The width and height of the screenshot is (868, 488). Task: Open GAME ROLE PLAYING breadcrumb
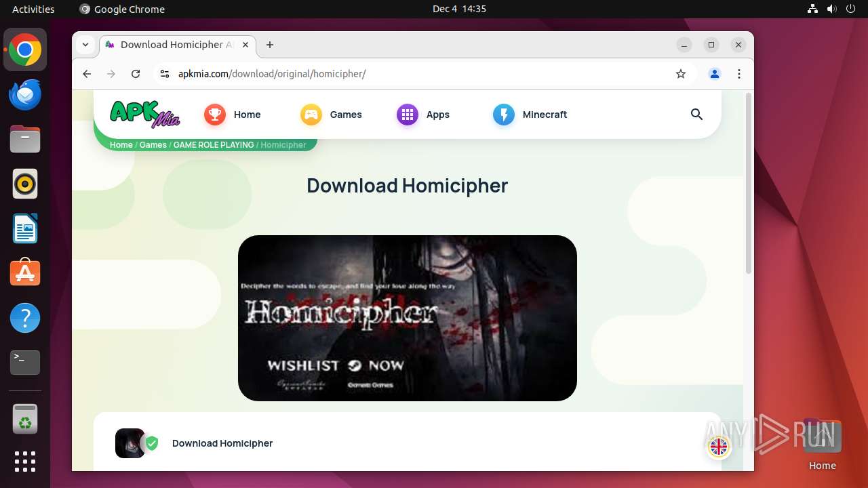pyautogui.click(x=214, y=145)
